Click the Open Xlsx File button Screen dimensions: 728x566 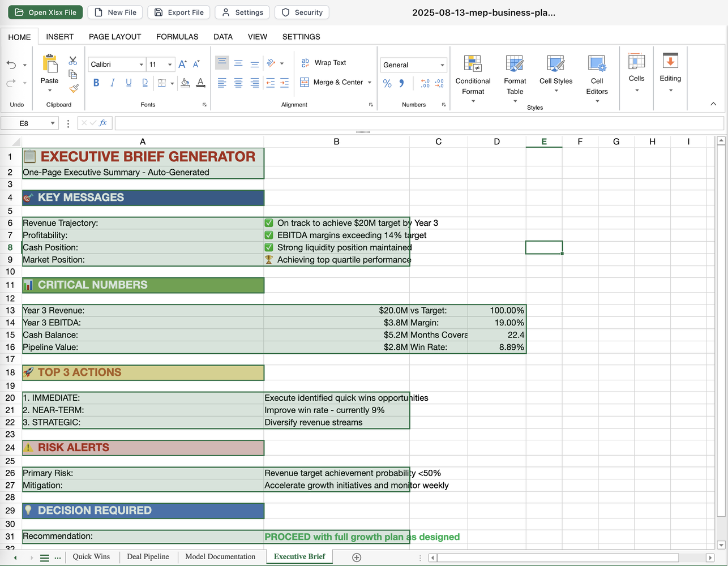(45, 12)
